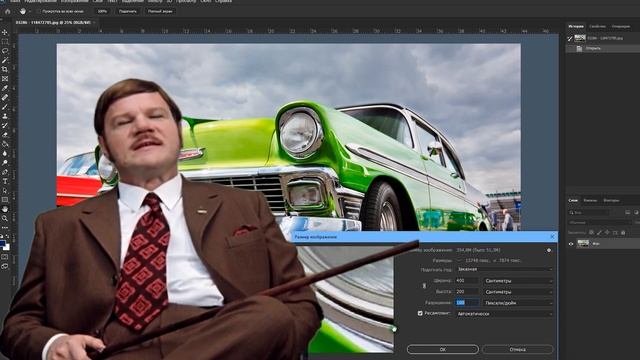The height and width of the screenshot is (360, 640).
Task: Select the Gradient tool
Action: pyautogui.click(x=5, y=144)
